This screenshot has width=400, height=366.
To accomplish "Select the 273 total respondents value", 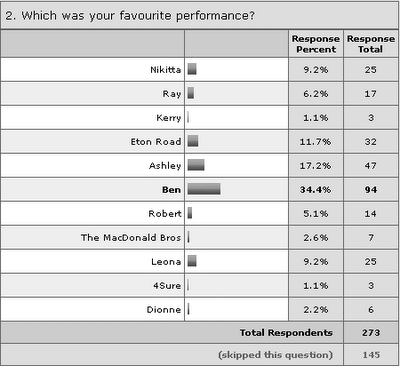I will coord(371,333).
